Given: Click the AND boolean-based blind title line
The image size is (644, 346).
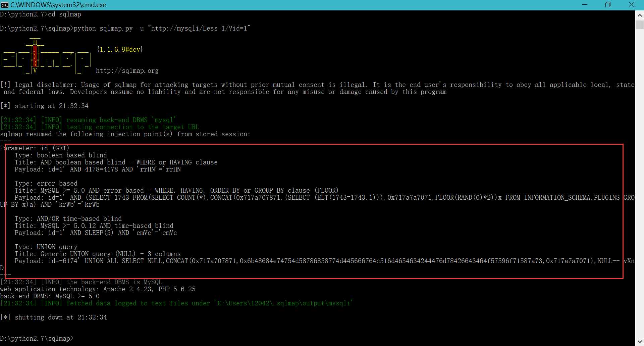Looking at the screenshot, I should (116, 162).
